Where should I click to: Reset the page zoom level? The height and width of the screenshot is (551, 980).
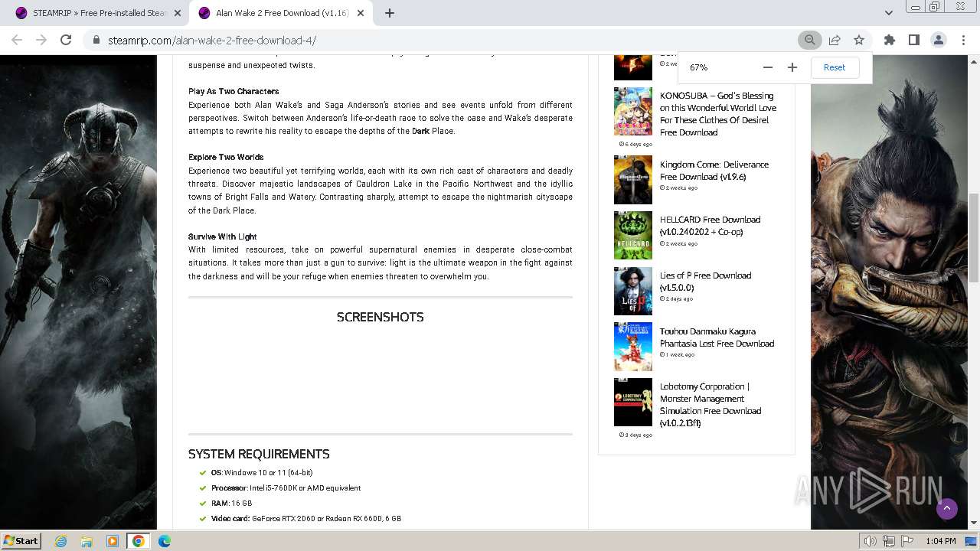(x=835, y=67)
